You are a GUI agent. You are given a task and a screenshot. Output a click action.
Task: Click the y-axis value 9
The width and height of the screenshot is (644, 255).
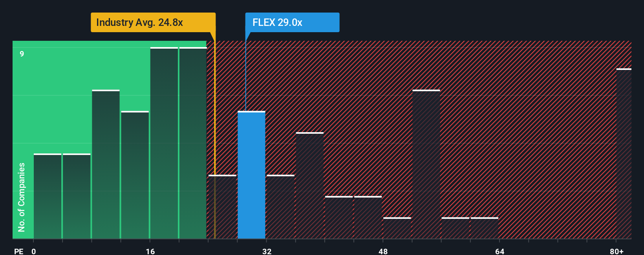tap(22, 54)
